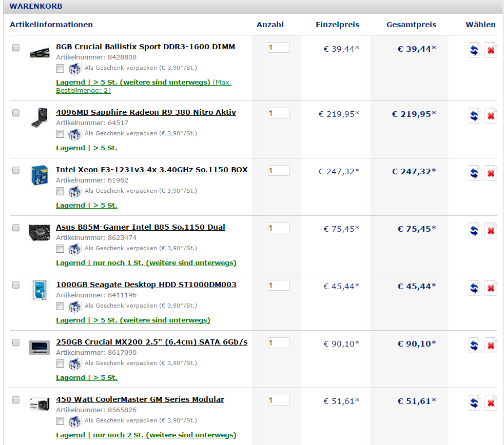Viewport: 504px width, 445px height.
Task: Open Asus motherboard thumbnail
Action: tap(40, 232)
